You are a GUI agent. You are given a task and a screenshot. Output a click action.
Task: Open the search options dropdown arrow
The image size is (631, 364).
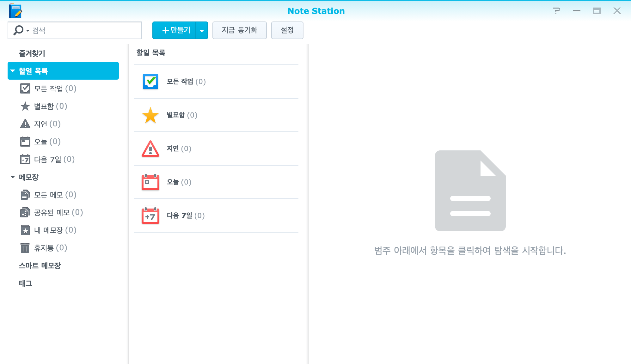click(28, 31)
